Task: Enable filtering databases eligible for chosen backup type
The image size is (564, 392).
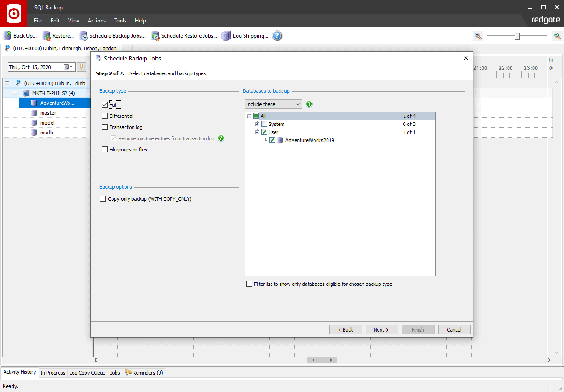Action: tap(249, 284)
